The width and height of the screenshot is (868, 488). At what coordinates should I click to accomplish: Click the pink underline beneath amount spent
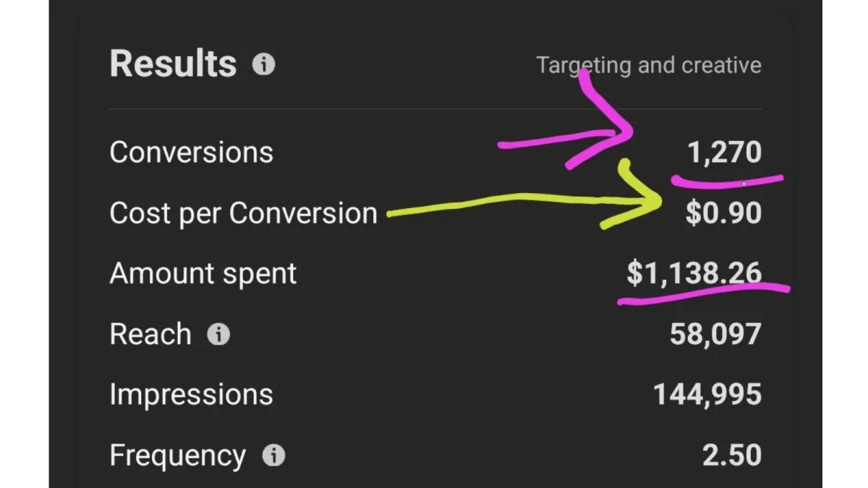point(704,294)
